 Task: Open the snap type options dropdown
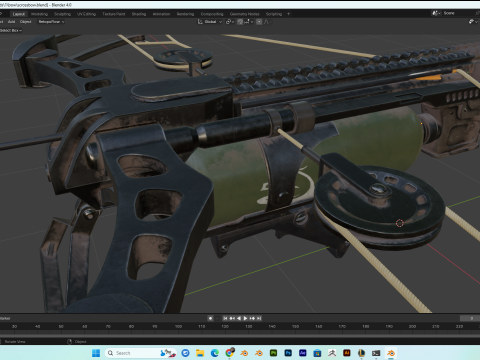pyautogui.click(x=249, y=22)
